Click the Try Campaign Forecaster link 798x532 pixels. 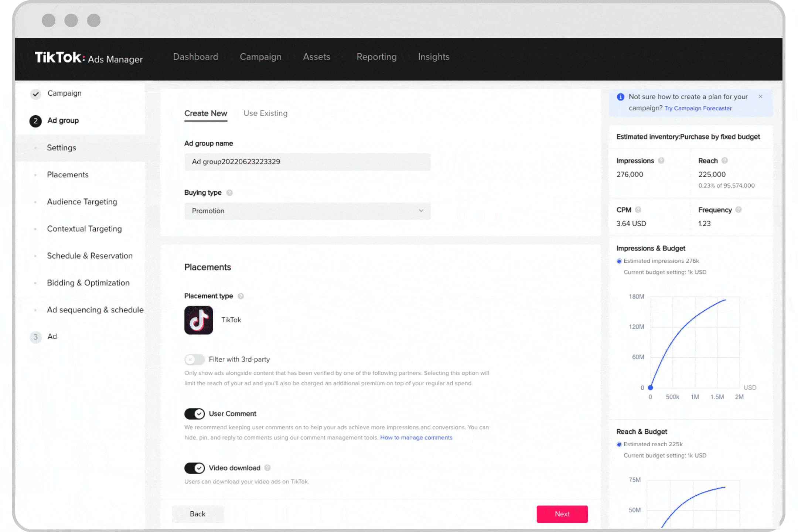698,108
